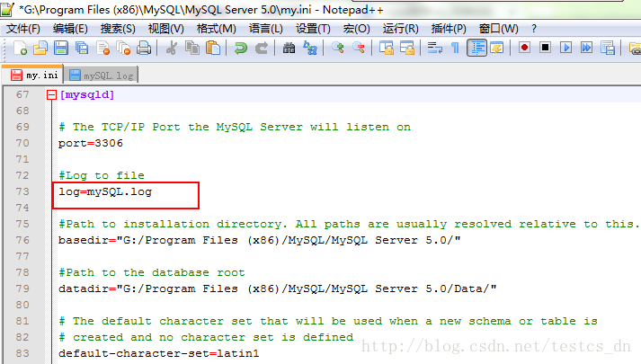Image resolution: width=641 pixels, height=364 pixels.
Task: Save the current file with Save icon
Action: pyautogui.click(x=61, y=48)
